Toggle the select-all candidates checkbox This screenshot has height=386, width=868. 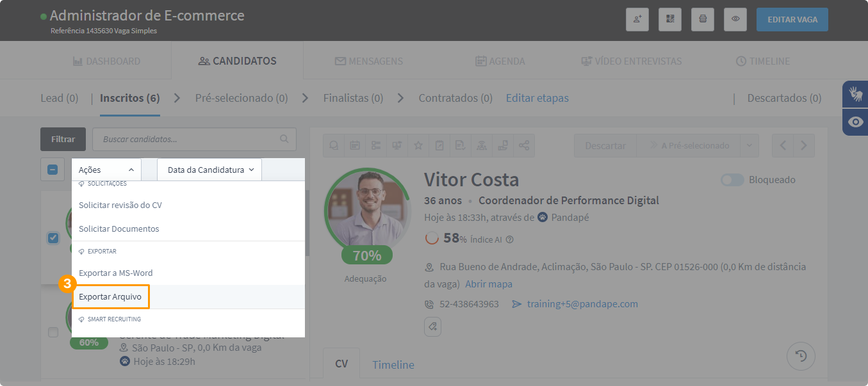pos(53,170)
